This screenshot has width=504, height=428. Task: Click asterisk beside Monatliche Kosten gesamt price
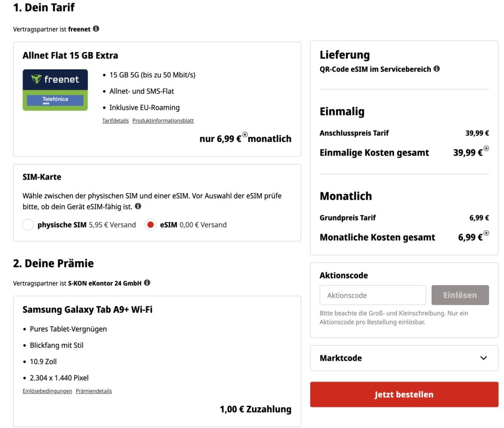[486, 233]
